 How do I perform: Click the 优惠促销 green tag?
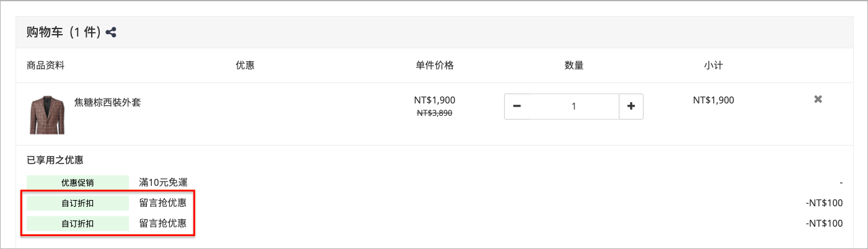(x=77, y=183)
